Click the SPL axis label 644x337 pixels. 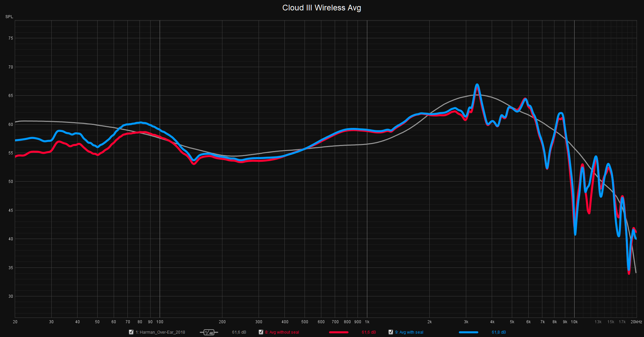coord(9,17)
